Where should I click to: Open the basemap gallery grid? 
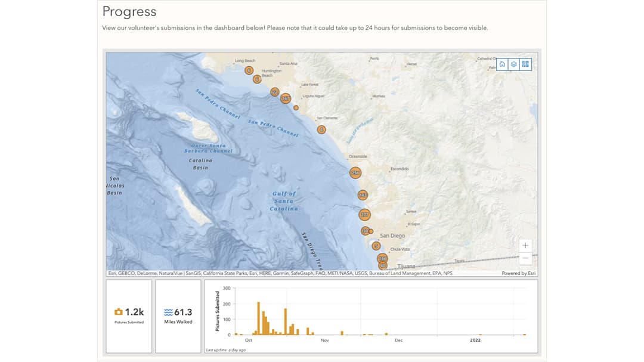point(525,64)
